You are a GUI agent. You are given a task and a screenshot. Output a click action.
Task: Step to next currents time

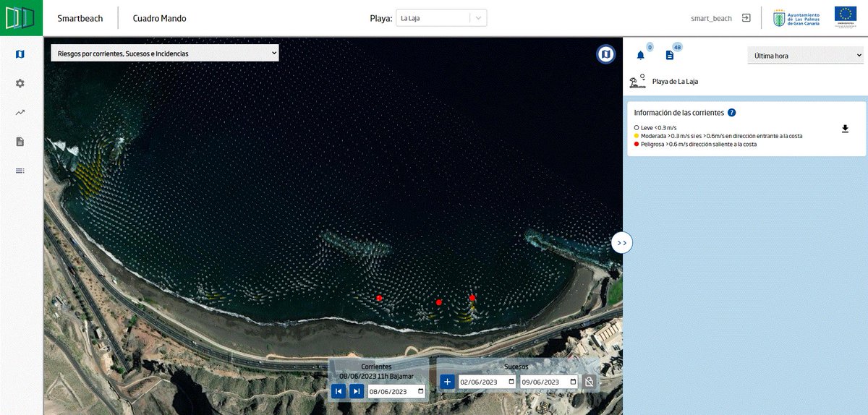point(357,391)
